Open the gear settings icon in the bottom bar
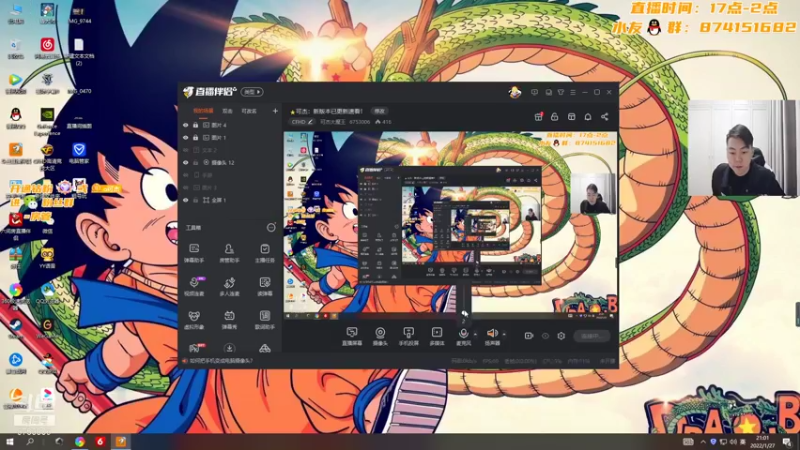The image size is (800, 450). coord(561,336)
